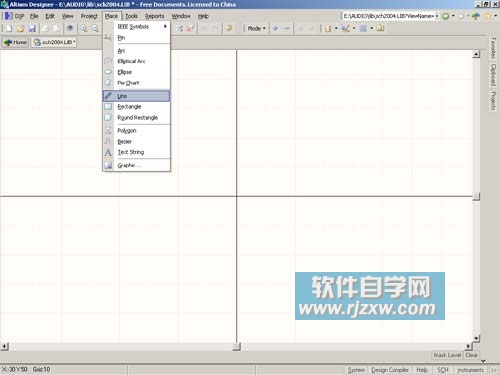Choose Rectangle from the Place menu
Viewport: 500px width, 375px height.
click(136, 107)
